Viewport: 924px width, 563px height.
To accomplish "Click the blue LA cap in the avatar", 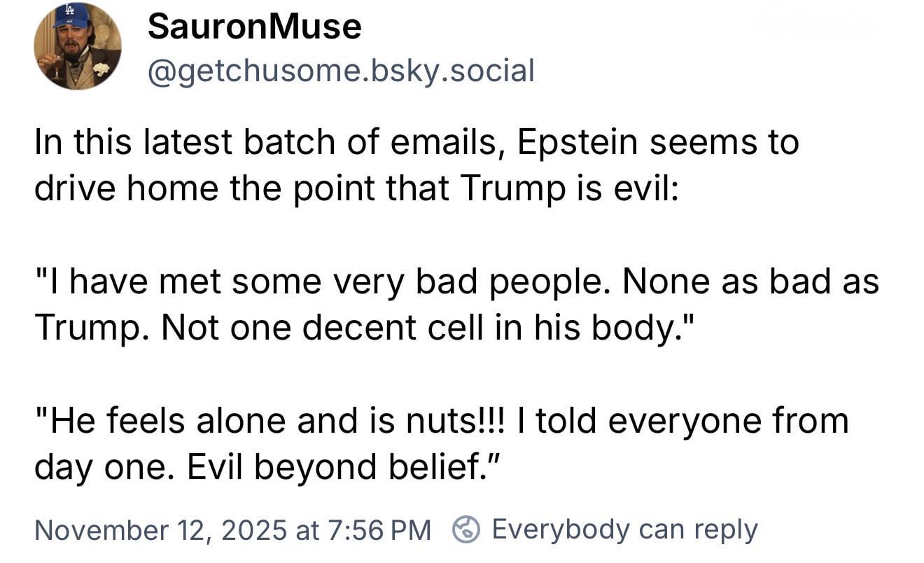I will click(71, 15).
